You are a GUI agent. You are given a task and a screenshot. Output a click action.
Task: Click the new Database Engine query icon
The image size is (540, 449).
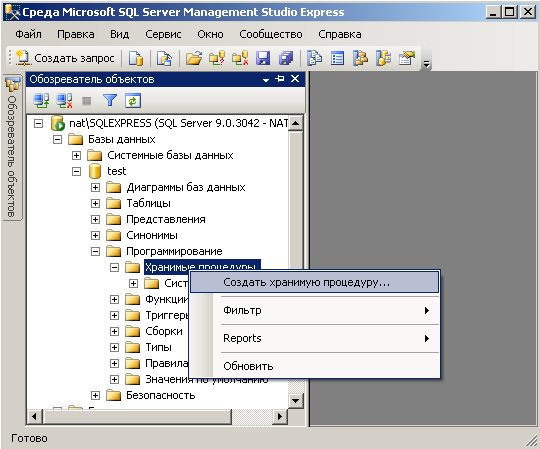[x=136, y=58]
